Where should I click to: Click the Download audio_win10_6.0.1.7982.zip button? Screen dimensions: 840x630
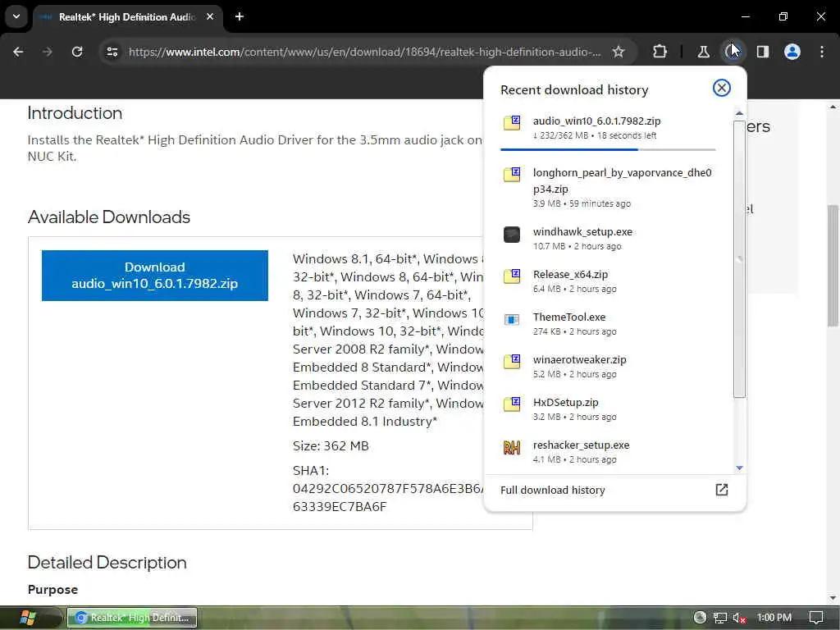click(155, 276)
